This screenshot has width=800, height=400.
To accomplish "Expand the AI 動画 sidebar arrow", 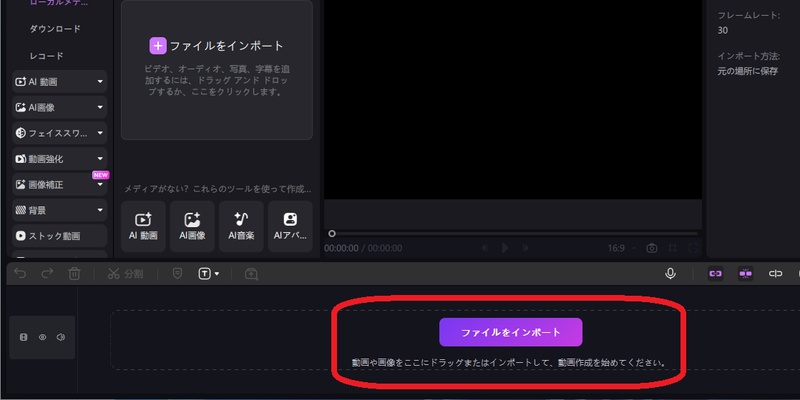I will point(100,82).
